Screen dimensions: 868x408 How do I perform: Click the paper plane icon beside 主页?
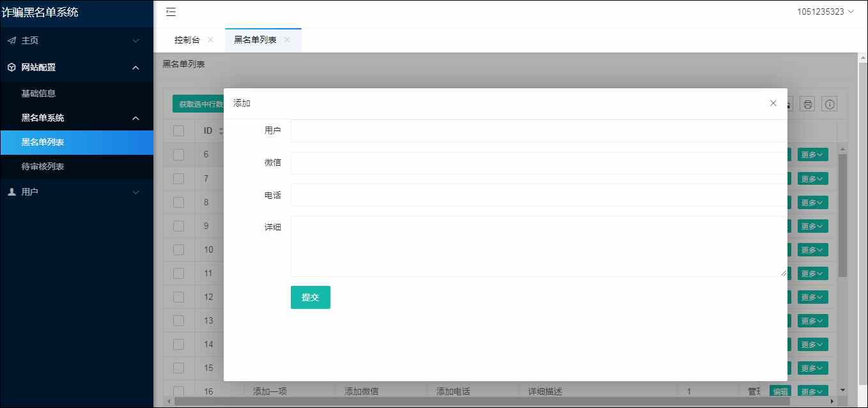[12, 40]
